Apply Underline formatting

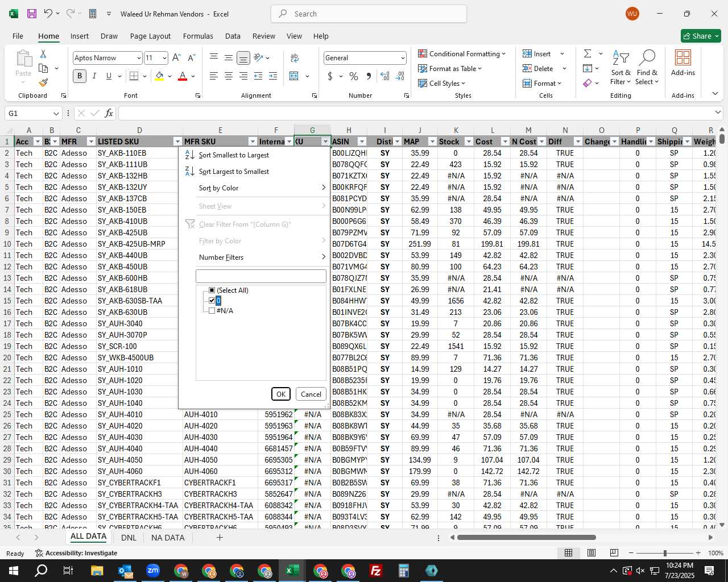[109, 76]
